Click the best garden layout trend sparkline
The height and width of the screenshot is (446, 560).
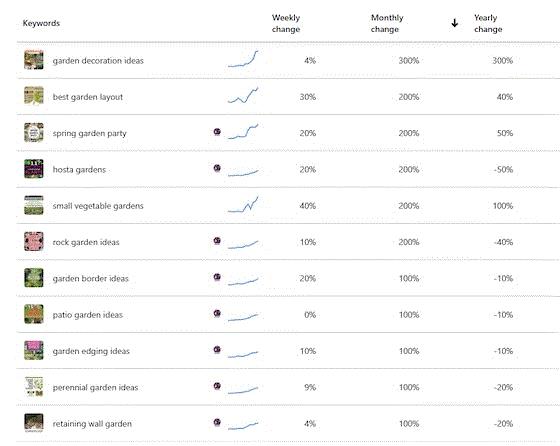(x=243, y=95)
